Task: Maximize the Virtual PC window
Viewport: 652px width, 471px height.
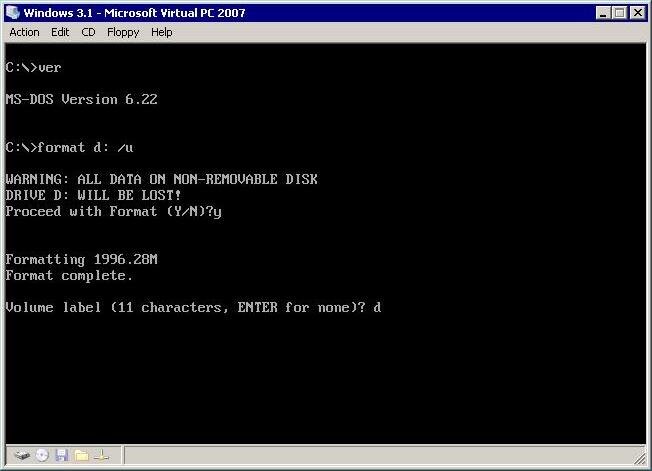Action: pos(620,13)
